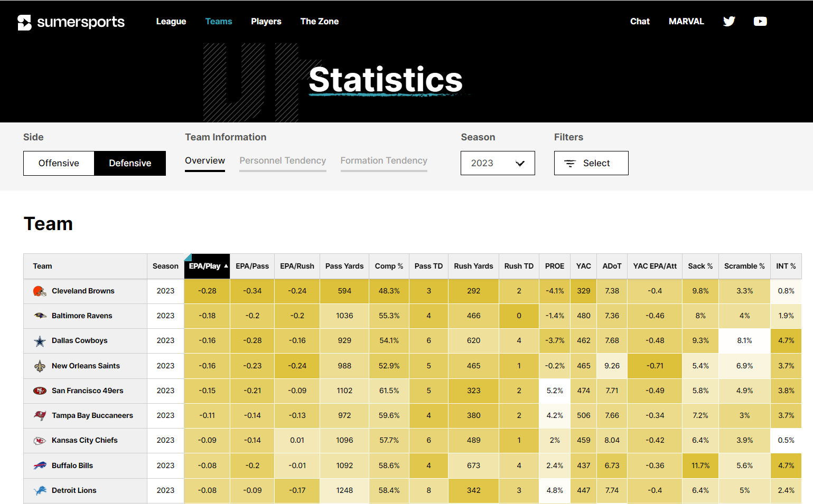
Task: Click the Detroit Lions logo
Action: pyautogui.click(x=40, y=490)
